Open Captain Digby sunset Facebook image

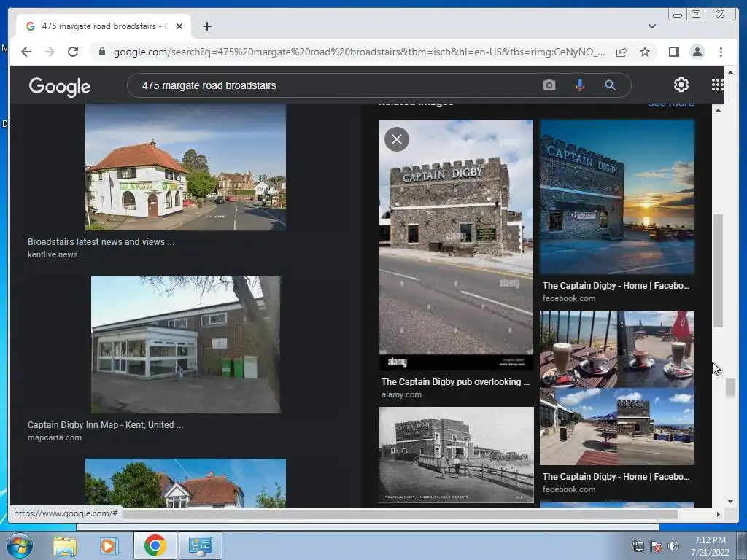pyautogui.click(x=617, y=197)
